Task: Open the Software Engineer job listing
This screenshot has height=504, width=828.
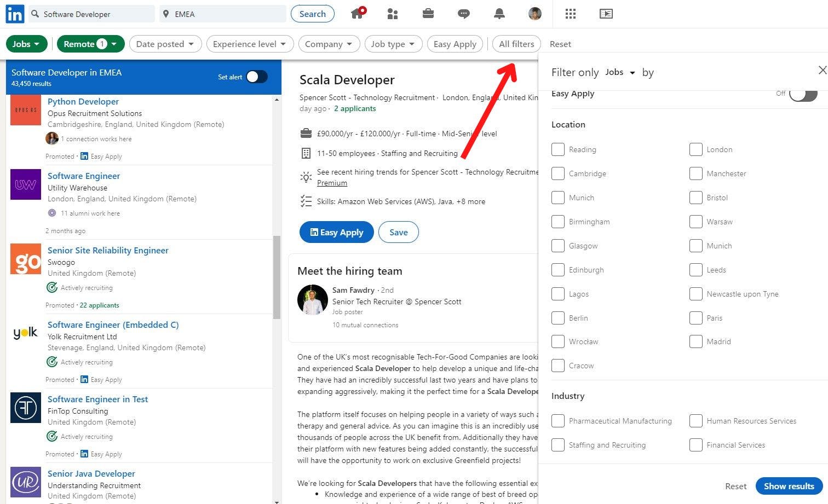Action: point(84,176)
